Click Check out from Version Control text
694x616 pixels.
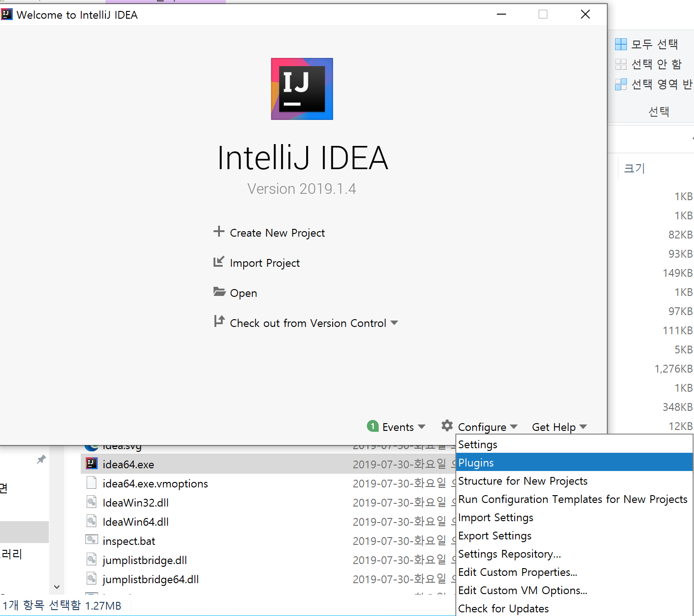pos(308,323)
